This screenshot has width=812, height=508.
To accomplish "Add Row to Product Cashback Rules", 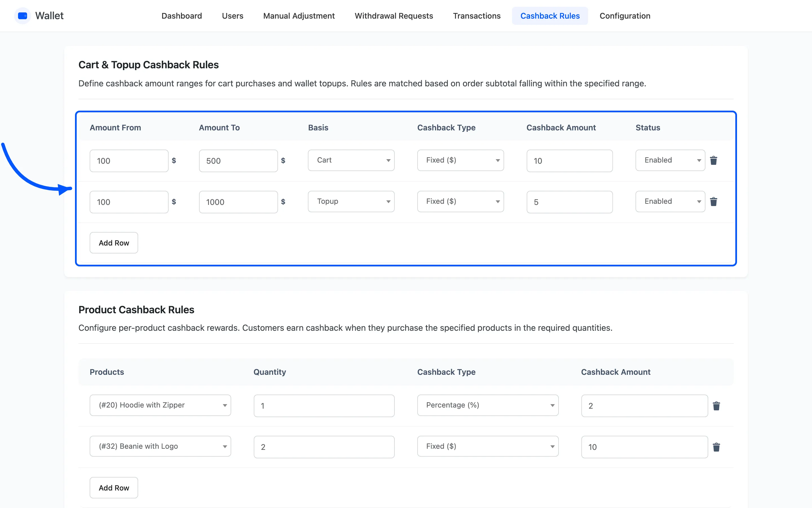I will 114,488.
